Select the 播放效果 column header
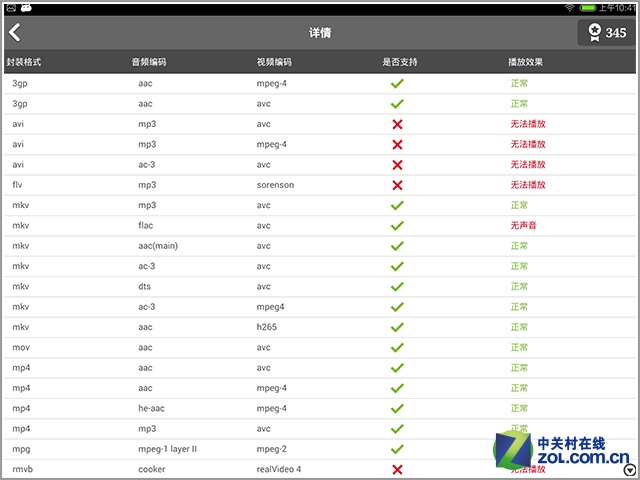Viewport: 640px width, 480px height. [525, 63]
